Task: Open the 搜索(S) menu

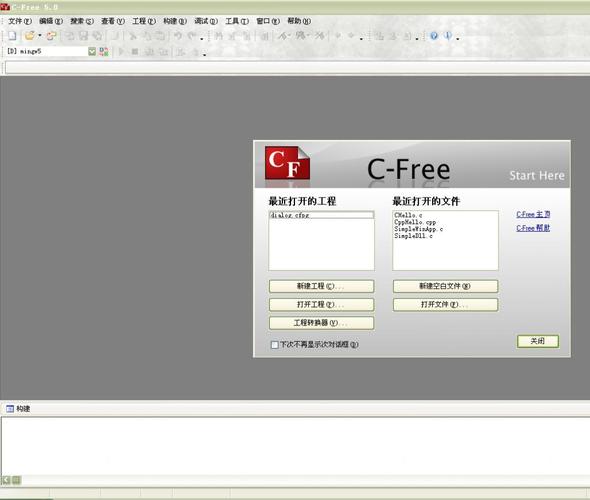Action: click(82, 21)
